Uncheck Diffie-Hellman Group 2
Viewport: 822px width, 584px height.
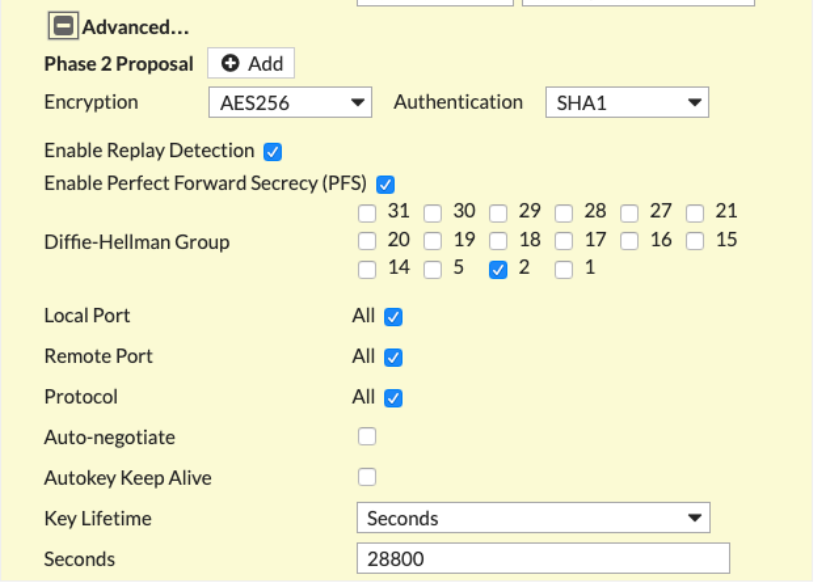click(498, 270)
